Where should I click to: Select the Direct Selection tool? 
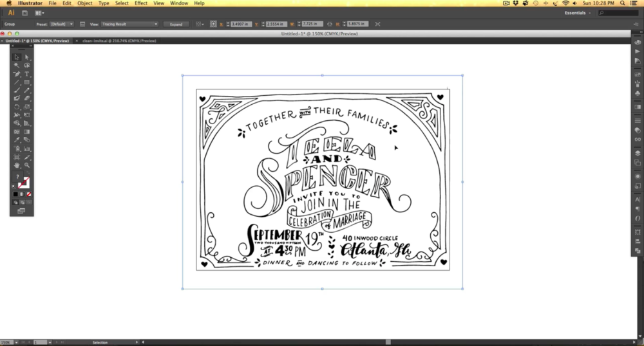pos(26,57)
